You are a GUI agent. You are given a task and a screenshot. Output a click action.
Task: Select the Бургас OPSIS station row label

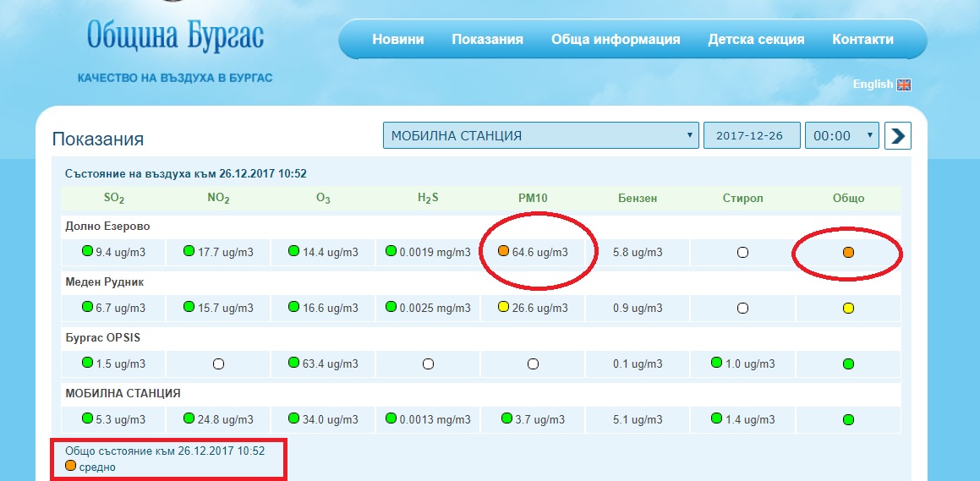[x=104, y=338]
